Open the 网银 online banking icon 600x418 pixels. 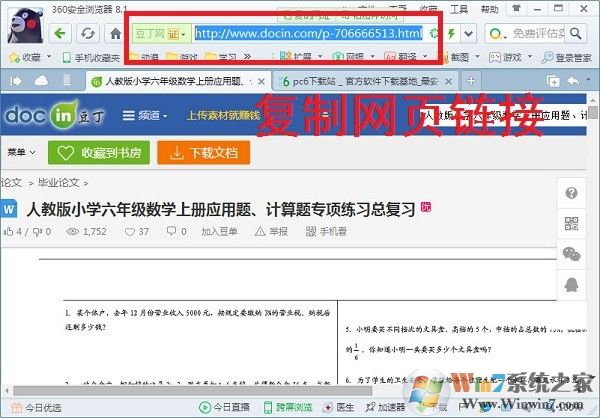(338, 57)
